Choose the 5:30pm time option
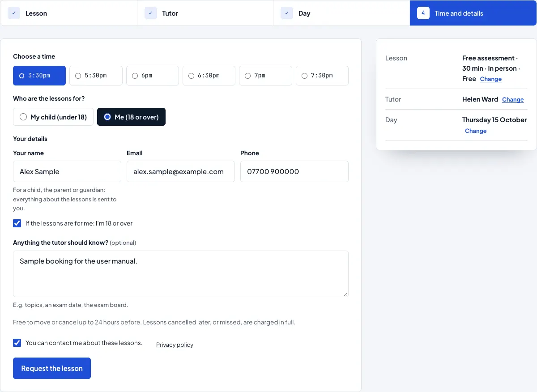Image resolution: width=537 pixels, height=392 pixels. click(x=96, y=76)
